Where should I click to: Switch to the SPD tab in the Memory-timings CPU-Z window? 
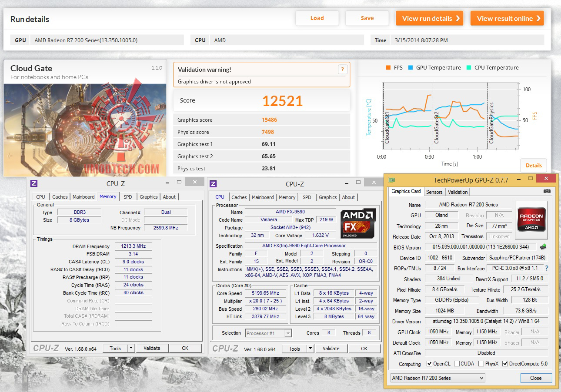pyautogui.click(x=127, y=197)
